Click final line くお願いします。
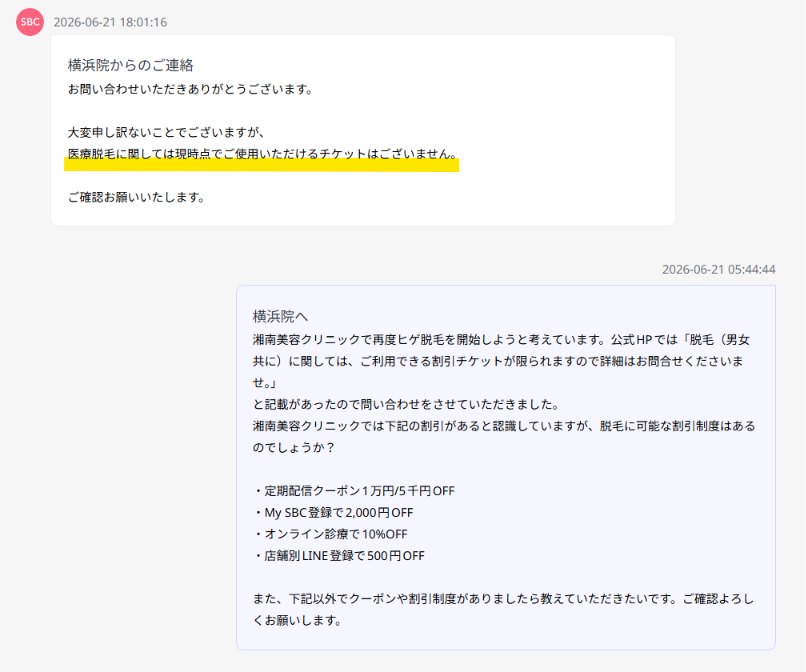806x672 pixels. (x=297, y=621)
